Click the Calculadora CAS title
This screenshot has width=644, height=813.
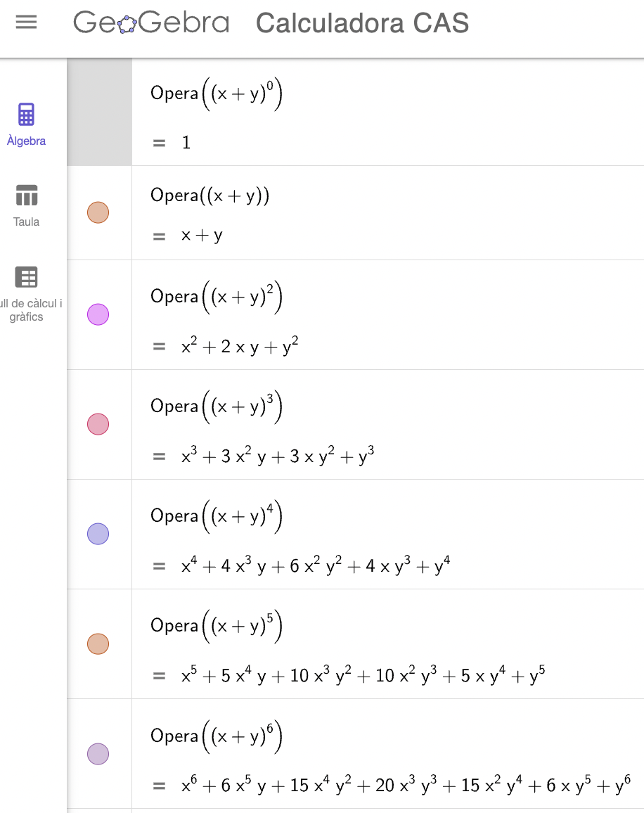(363, 23)
